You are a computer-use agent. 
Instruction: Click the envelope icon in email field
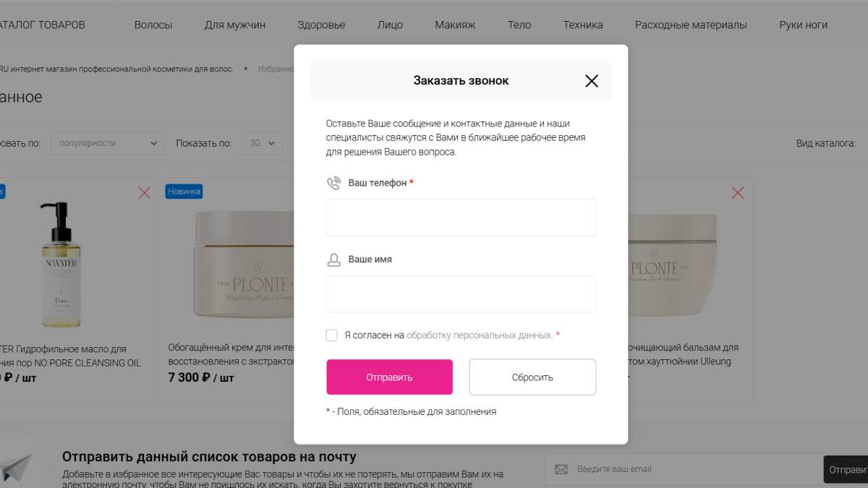click(x=561, y=469)
